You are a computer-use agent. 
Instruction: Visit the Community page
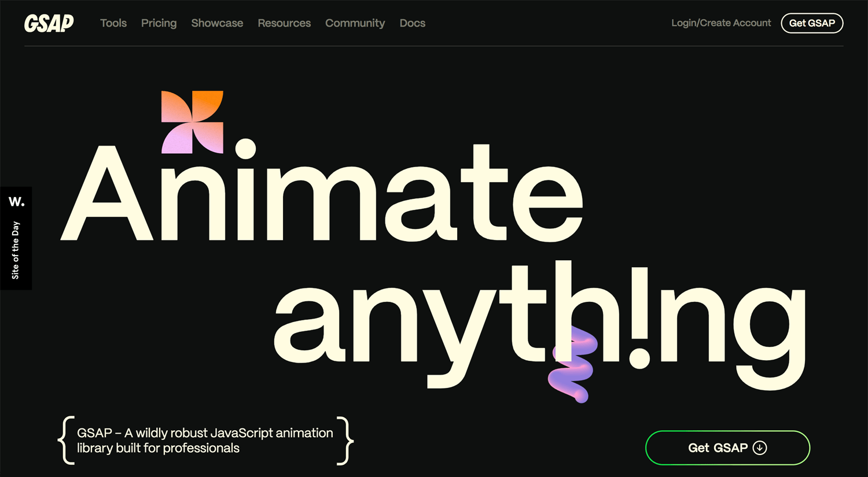(x=355, y=23)
